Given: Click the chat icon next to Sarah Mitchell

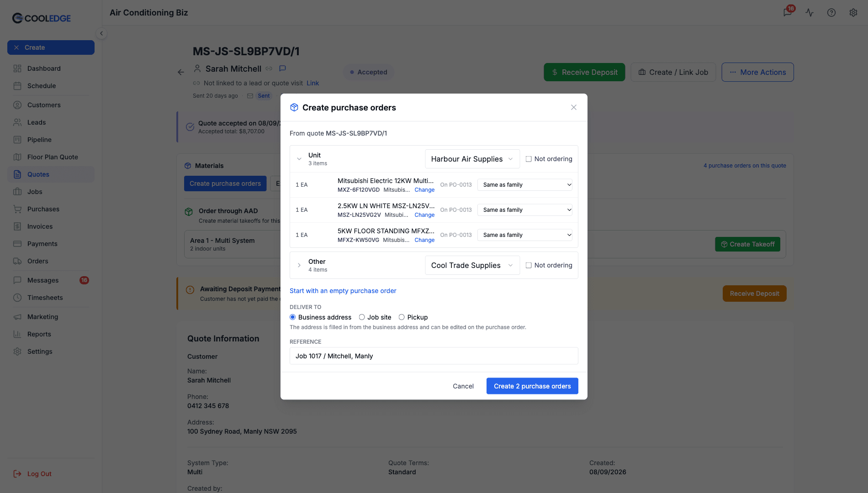Looking at the screenshot, I should click(x=282, y=68).
